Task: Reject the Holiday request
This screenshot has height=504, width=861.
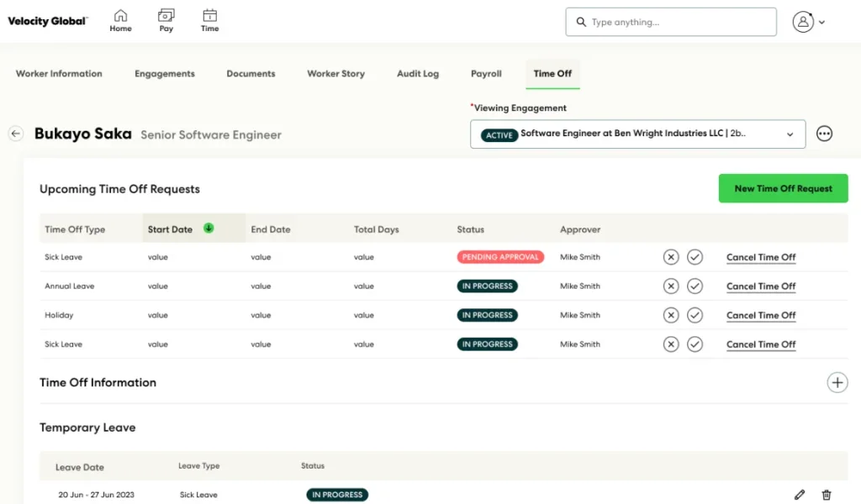Action: point(671,315)
